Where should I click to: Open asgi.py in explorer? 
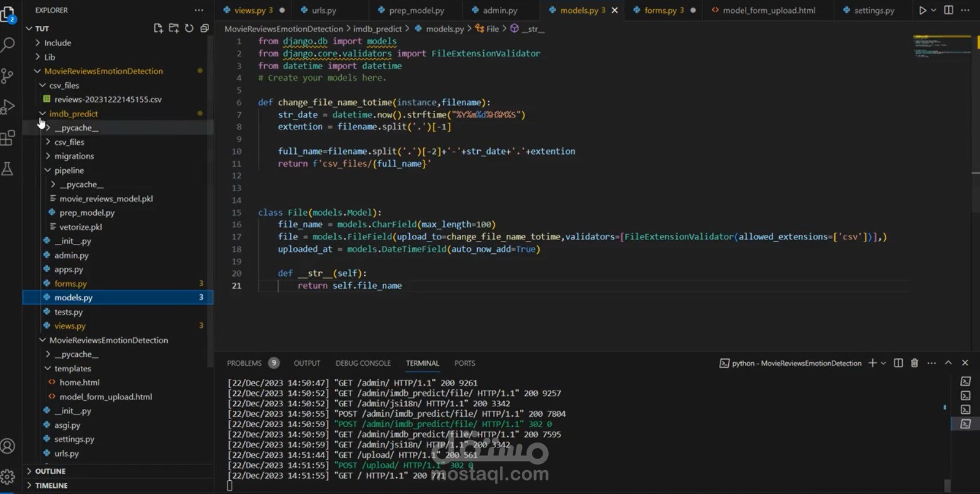pyautogui.click(x=67, y=425)
